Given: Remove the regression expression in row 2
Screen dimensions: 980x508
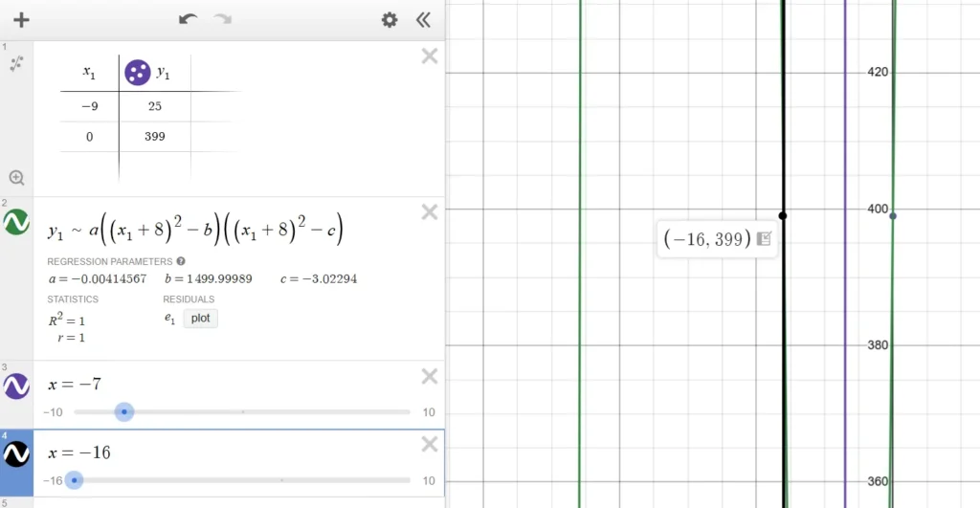Looking at the screenshot, I should (430, 212).
